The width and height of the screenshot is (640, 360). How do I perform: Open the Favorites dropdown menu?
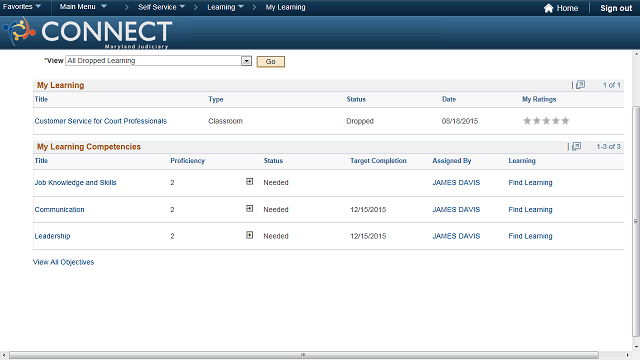[22, 7]
